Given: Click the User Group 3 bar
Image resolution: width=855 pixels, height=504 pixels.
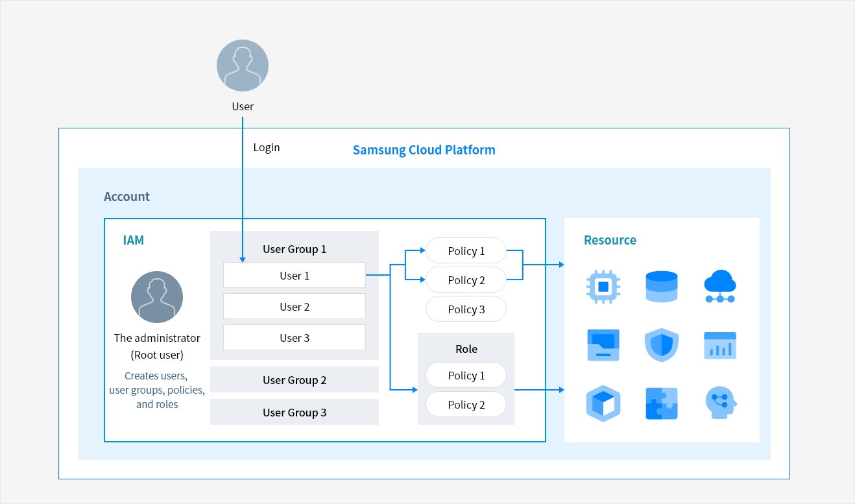Looking at the screenshot, I should 295,412.
